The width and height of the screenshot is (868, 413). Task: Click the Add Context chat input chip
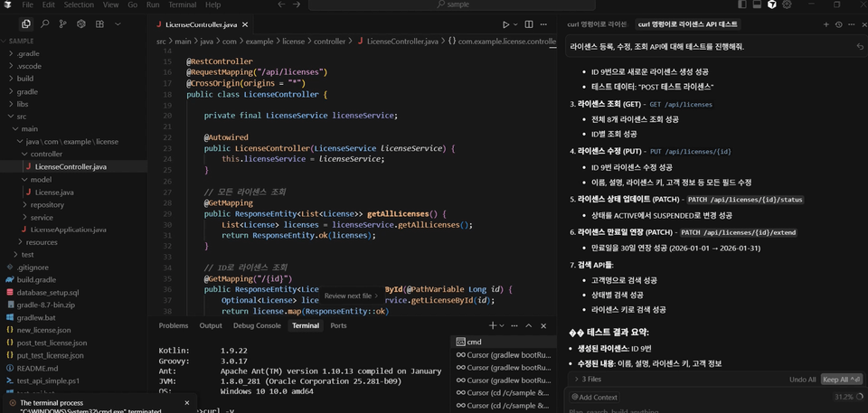(x=596, y=397)
